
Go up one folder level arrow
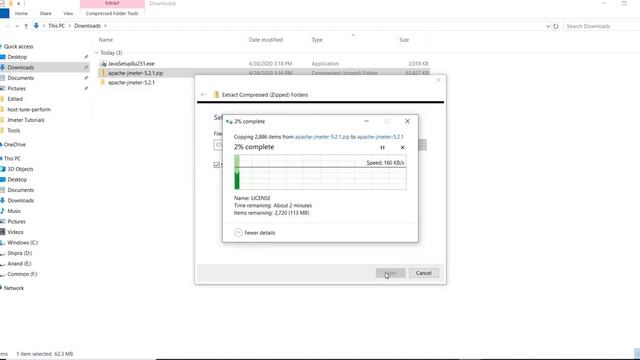[x=26, y=26]
